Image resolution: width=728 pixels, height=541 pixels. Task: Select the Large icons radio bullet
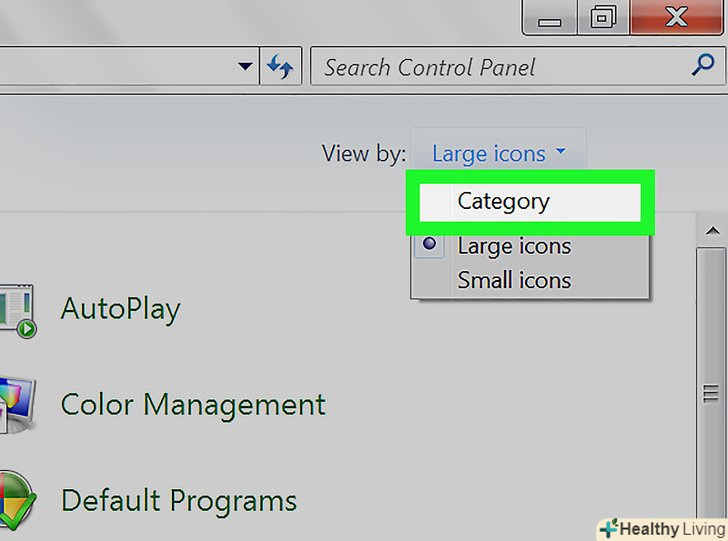pos(430,245)
